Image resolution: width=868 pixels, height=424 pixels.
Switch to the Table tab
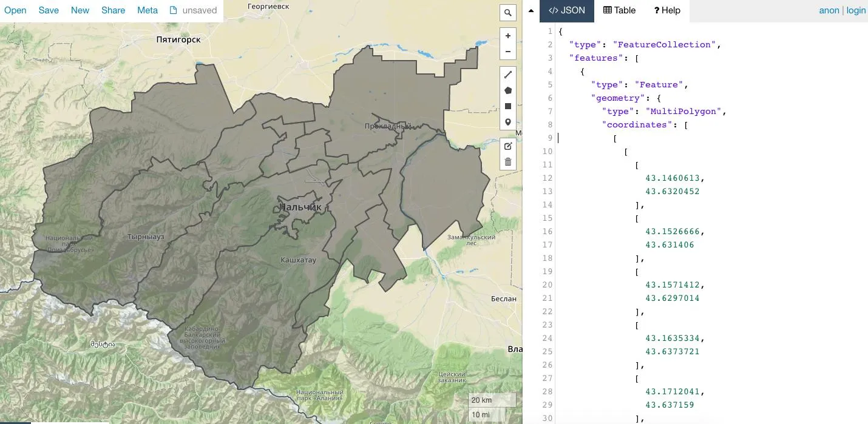[619, 10]
